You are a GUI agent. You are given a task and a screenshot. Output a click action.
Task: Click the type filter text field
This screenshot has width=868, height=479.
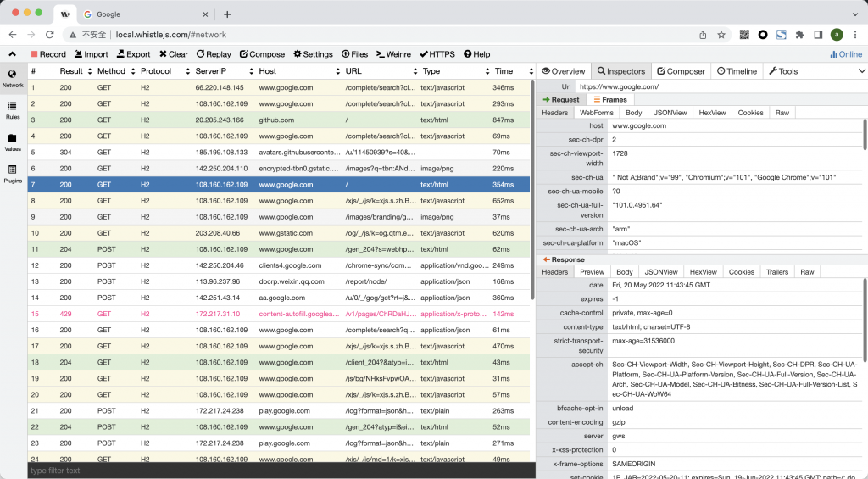coord(280,471)
